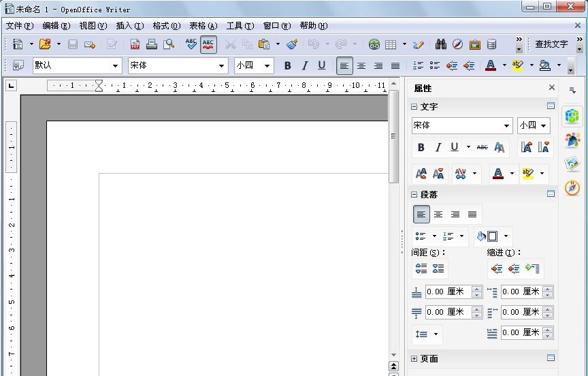The image size is (588, 376).
Task: Decrease indent in the formatting toolbar
Action: (x=452, y=65)
